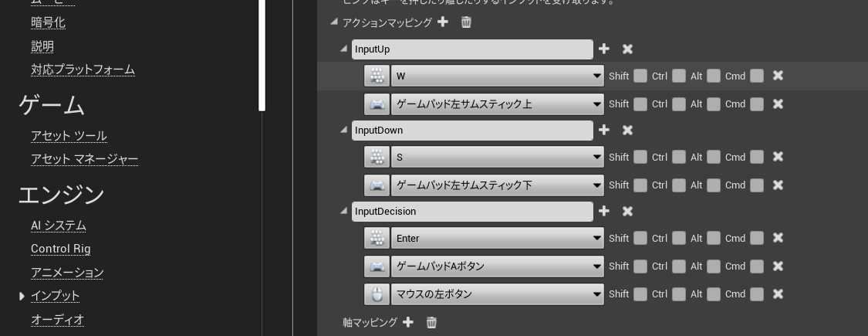Add a key binding to InputUp

[604, 49]
